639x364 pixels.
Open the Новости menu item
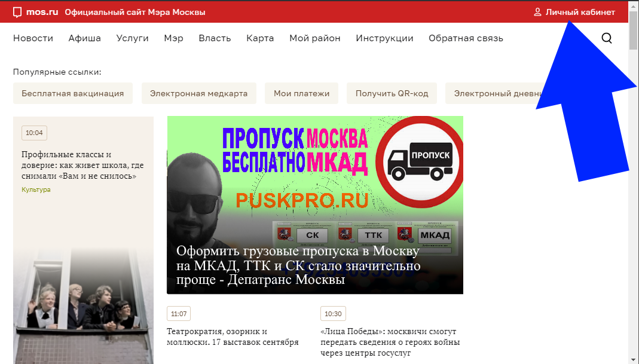click(33, 38)
